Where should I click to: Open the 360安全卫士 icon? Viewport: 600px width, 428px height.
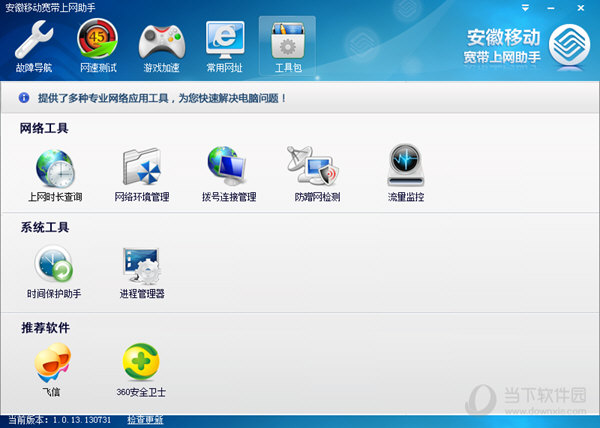pos(141,361)
